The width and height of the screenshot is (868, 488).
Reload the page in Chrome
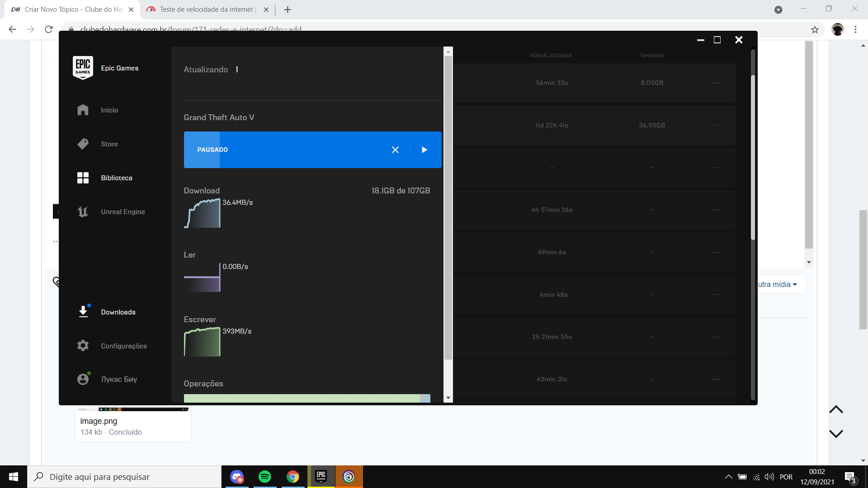coord(49,29)
